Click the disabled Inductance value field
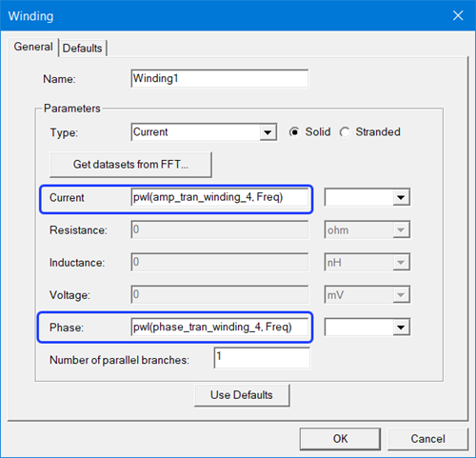Screen dimensions: 476x458 point(219,262)
